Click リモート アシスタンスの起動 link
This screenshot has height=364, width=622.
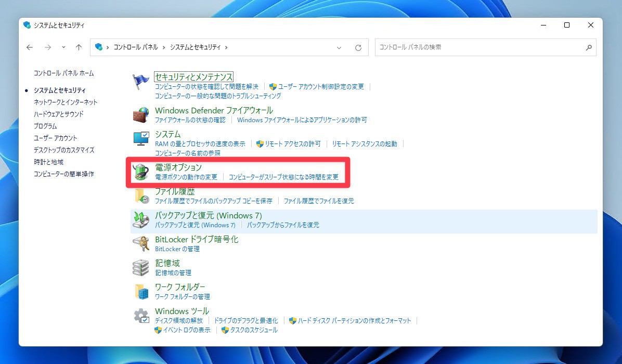click(365, 144)
